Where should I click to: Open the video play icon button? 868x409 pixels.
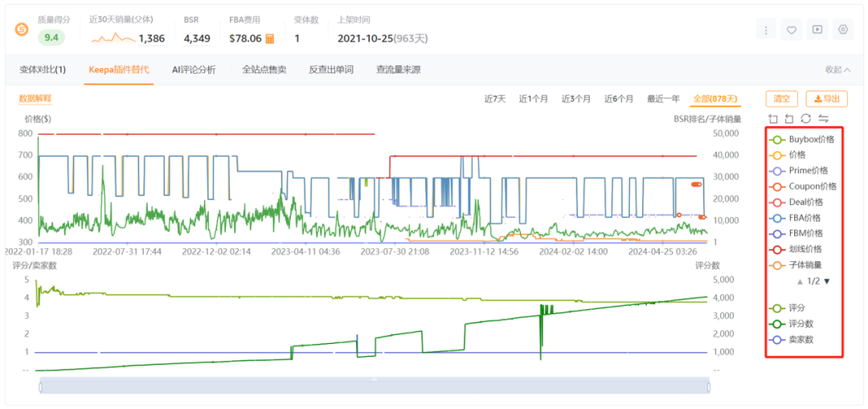[x=817, y=30]
